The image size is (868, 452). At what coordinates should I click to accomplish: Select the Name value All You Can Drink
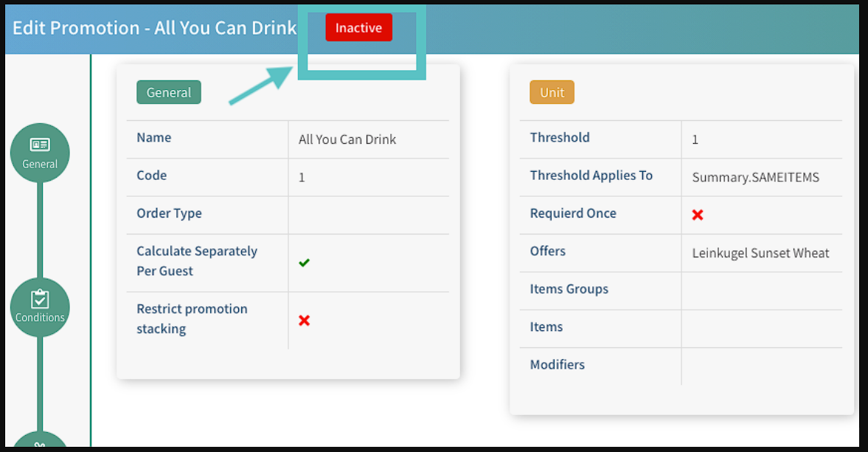click(347, 139)
